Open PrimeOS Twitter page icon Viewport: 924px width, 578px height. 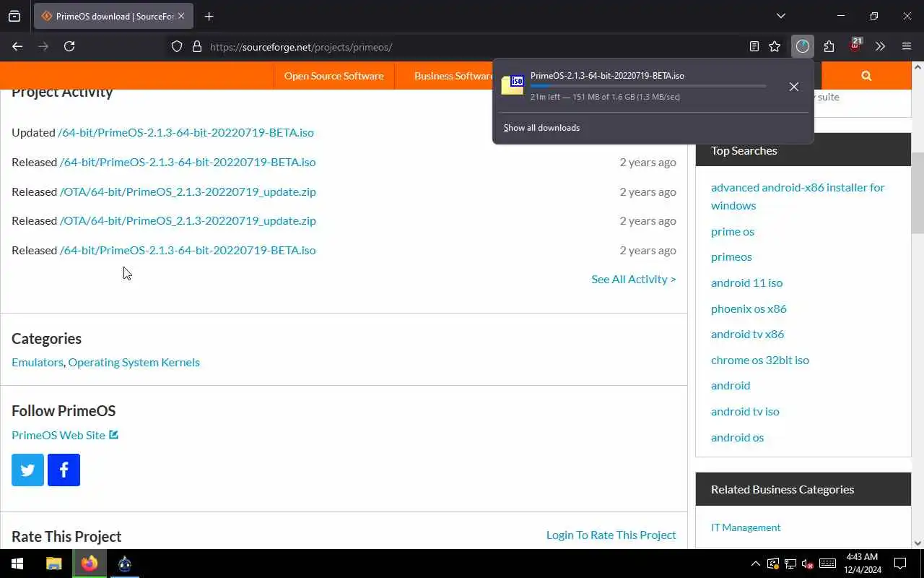[x=27, y=470]
